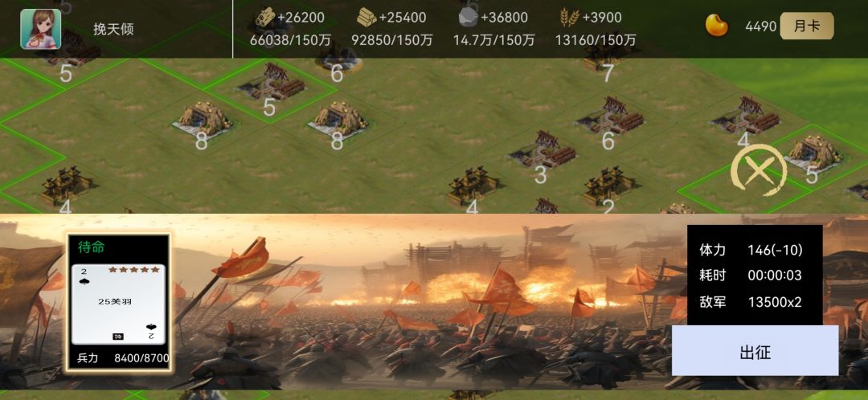The image size is (868, 400).
Task: Click the stone resource rock icon
Action: pyautogui.click(x=469, y=18)
